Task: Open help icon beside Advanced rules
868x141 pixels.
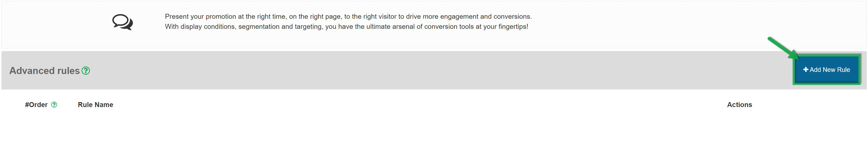Action: coord(86,70)
